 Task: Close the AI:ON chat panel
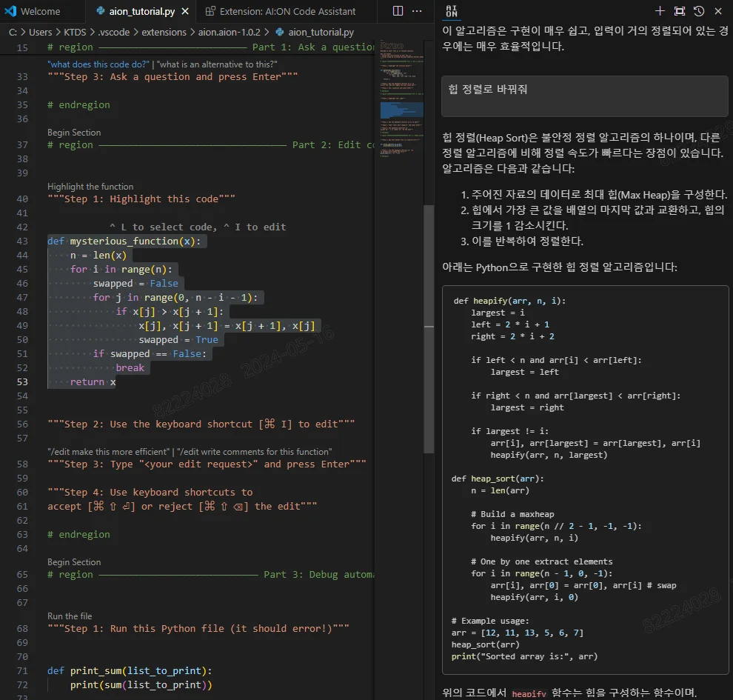click(x=718, y=11)
